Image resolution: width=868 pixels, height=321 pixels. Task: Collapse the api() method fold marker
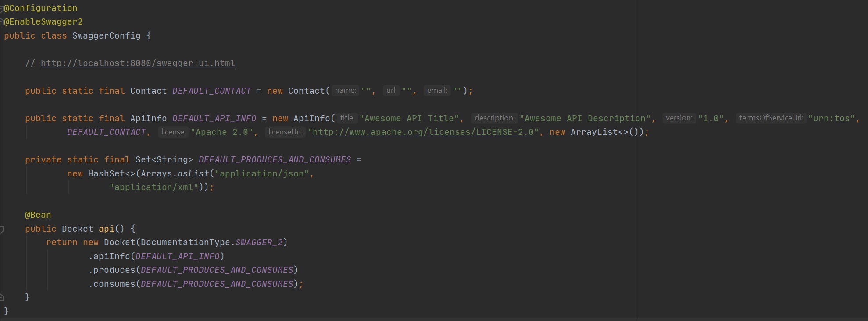tap(2, 229)
